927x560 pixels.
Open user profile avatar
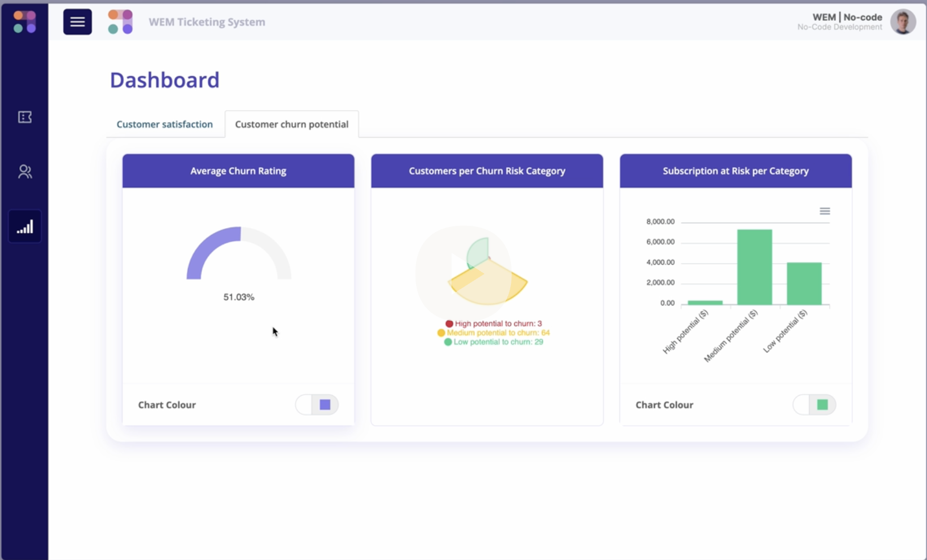click(902, 22)
